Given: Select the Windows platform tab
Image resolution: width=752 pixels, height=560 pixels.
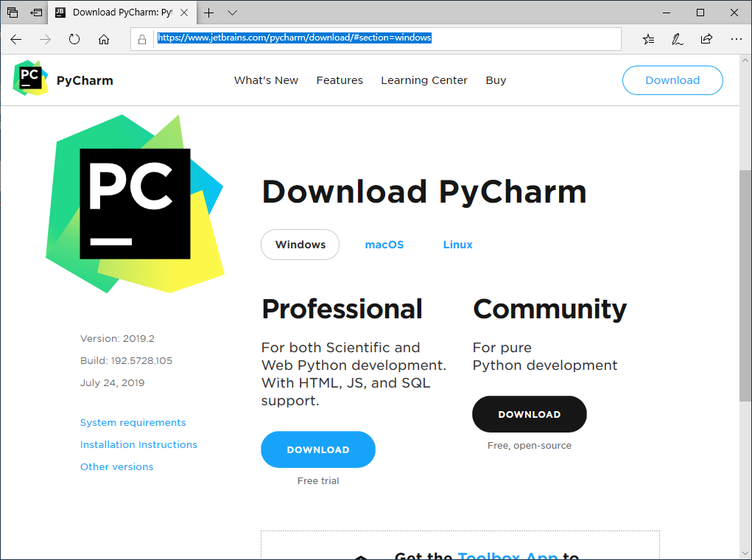Looking at the screenshot, I should click(301, 245).
